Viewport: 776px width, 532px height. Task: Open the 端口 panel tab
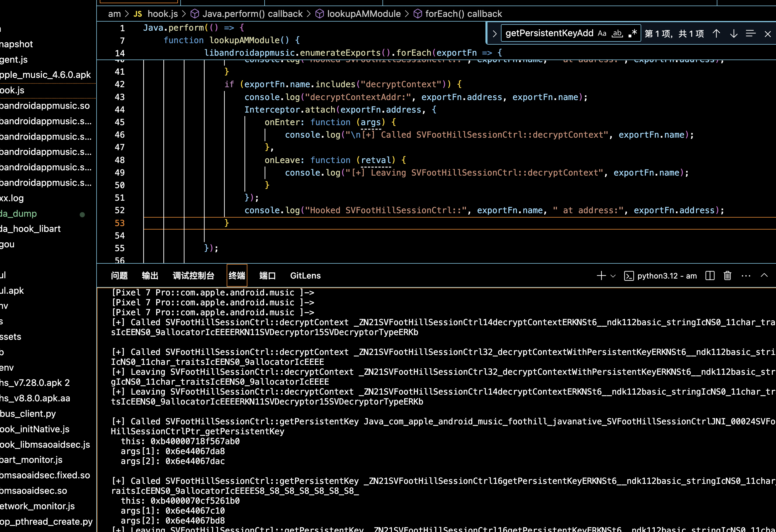[x=268, y=276]
